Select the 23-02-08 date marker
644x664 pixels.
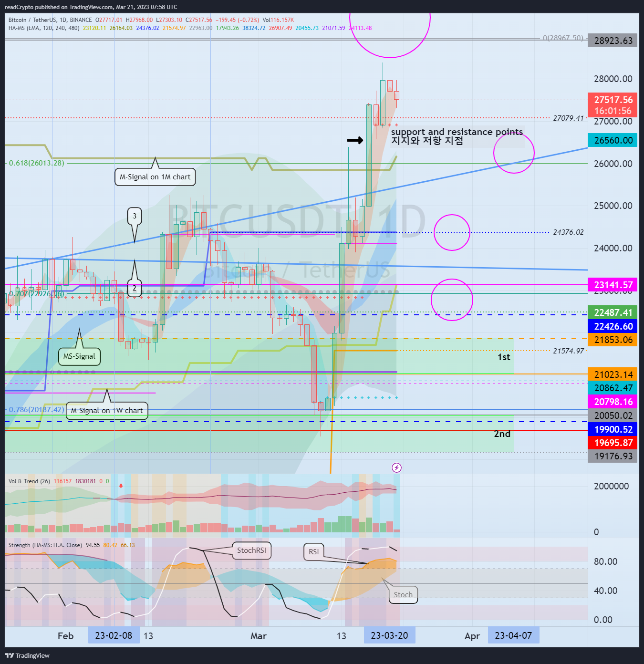click(114, 635)
